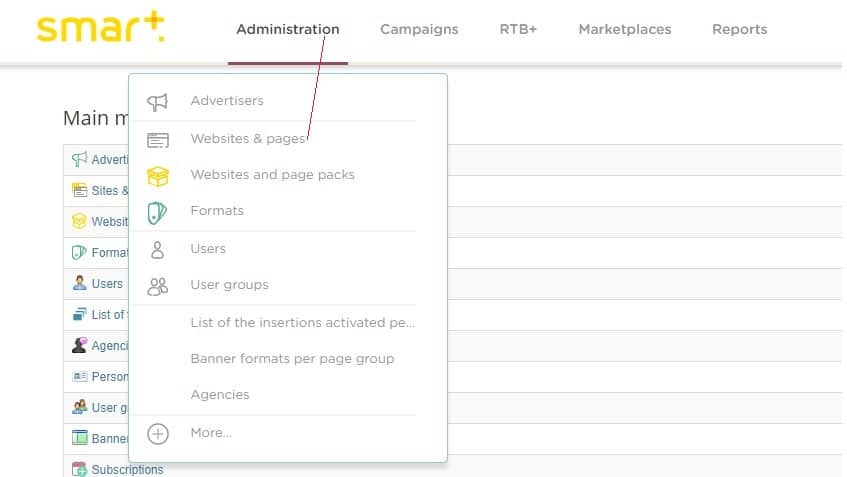Collapse the Administration dropdown menu
The width and height of the screenshot is (847, 477).
point(287,29)
